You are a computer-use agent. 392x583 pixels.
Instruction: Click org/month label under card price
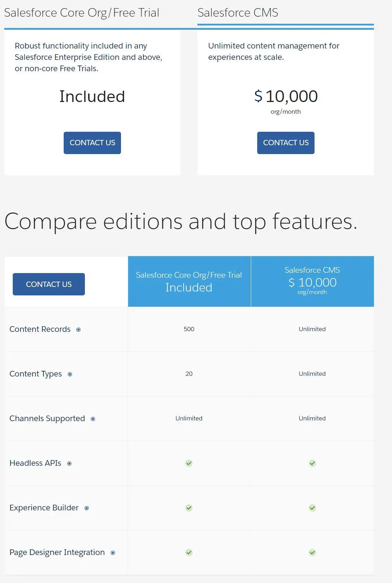pos(286,112)
